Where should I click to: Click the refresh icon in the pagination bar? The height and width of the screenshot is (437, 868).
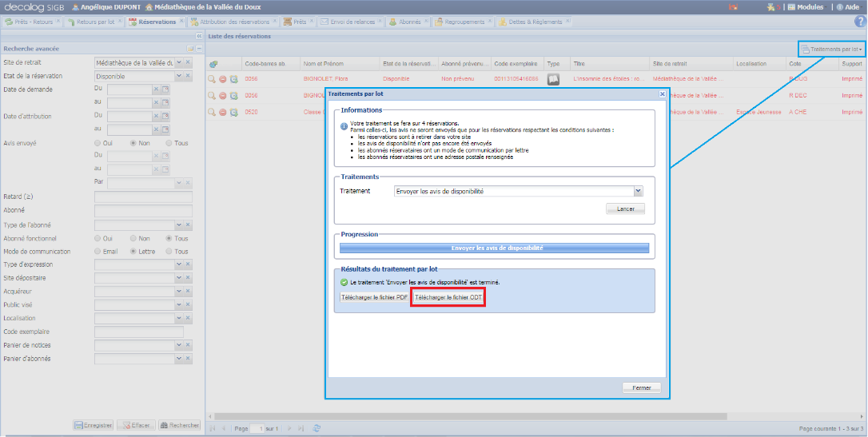click(x=317, y=429)
